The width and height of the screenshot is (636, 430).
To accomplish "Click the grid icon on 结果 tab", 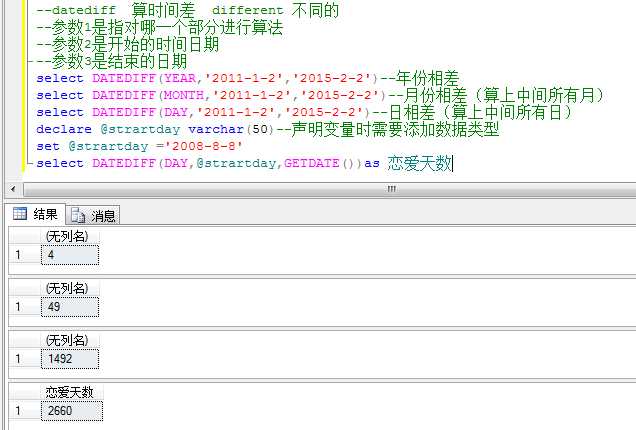I will (20, 213).
